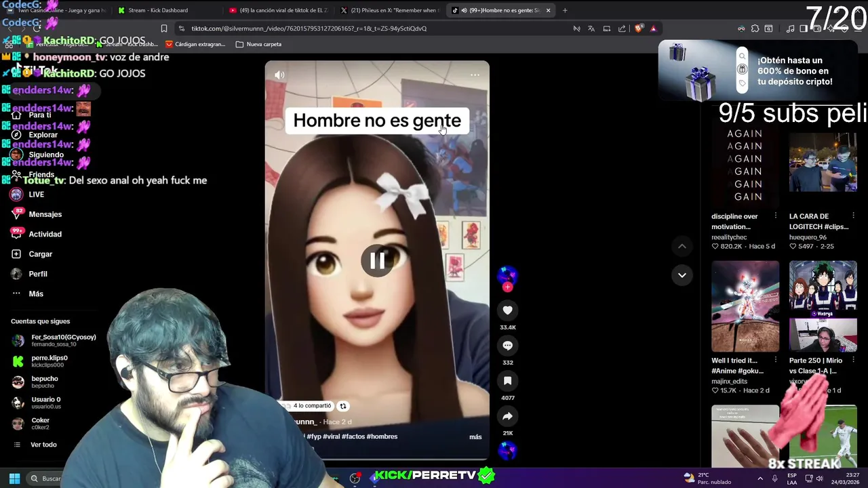This screenshot has width=868, height=488.
Task: Expand the Más sidebar menu
Action: [x=35, y=293]
